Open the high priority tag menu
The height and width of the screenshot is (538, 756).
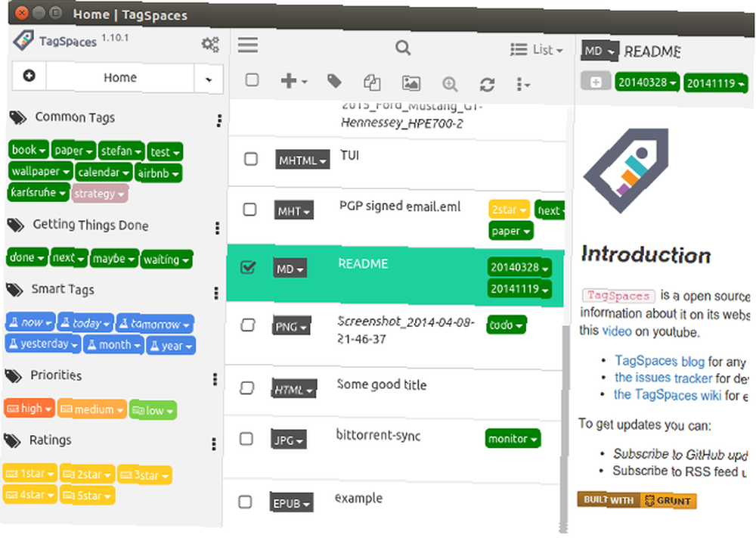(x=29, y=409)
